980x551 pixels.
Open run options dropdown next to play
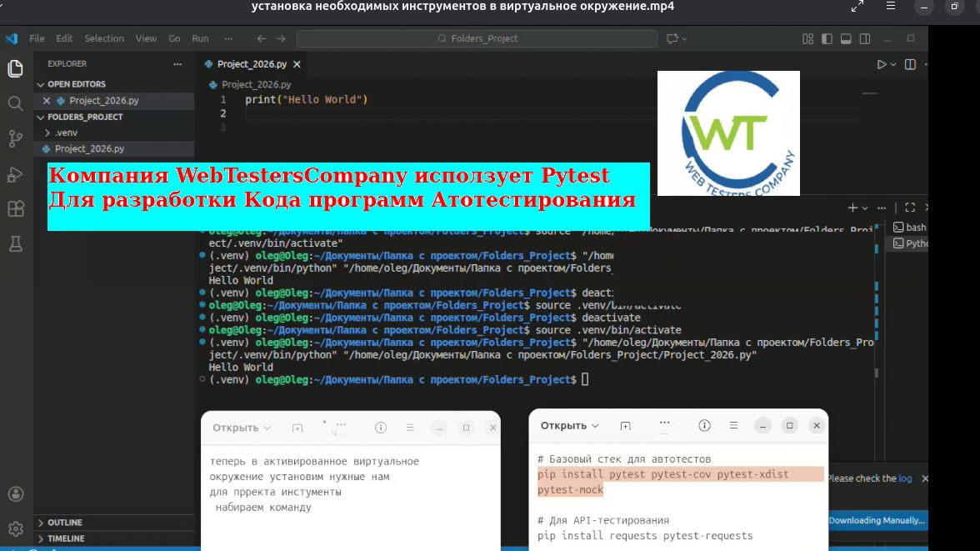click(x=893, y=64)
